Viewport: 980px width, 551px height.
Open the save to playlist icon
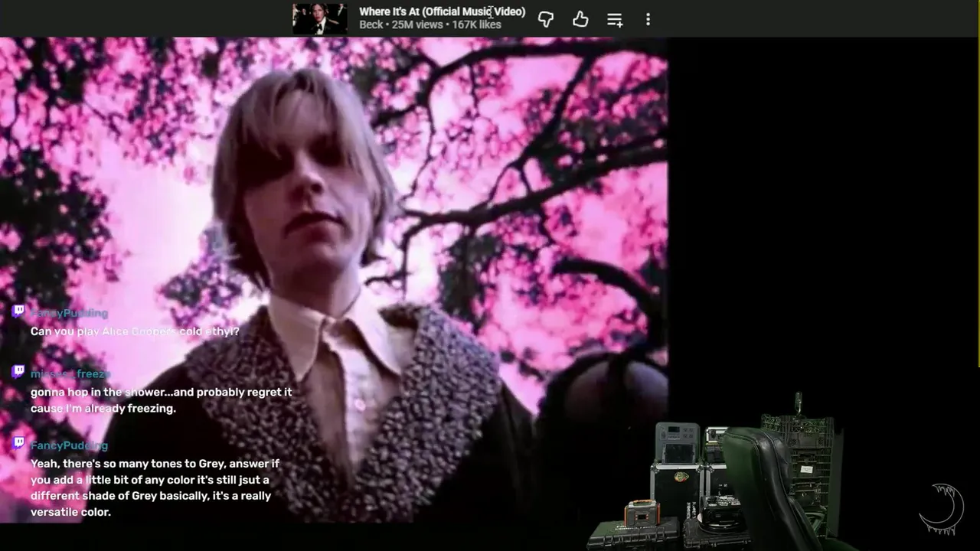[x=615, y=19]
